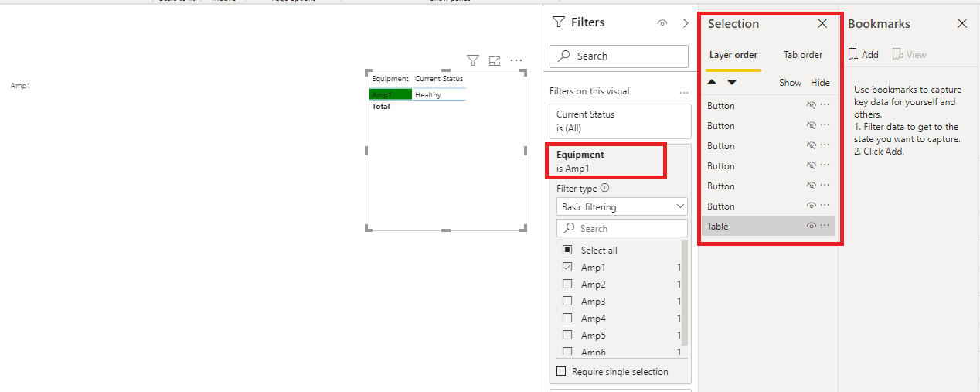Check the Amp5 checkbox
The width and height of the screenshot is (980, 392).
coord(567,336)
